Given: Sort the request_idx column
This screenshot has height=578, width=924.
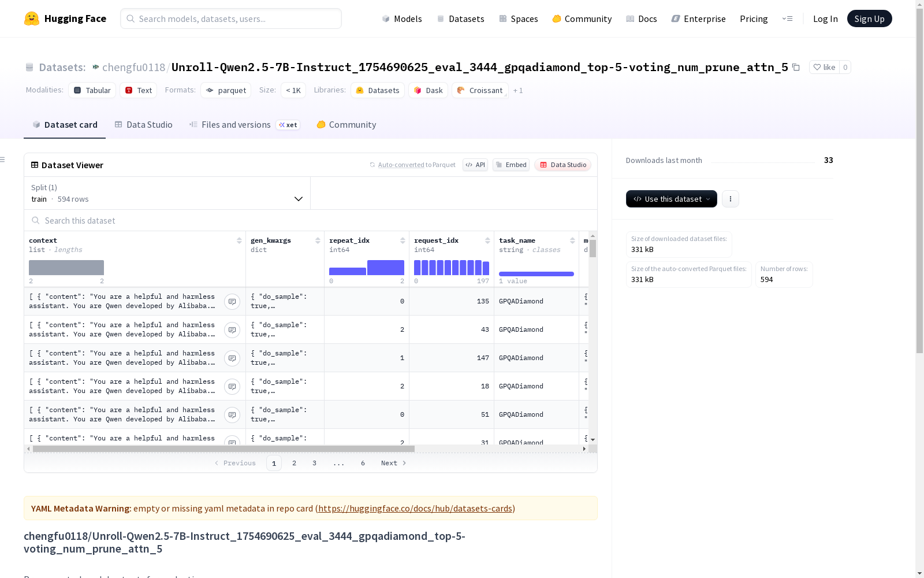Looking at the screenshot, I should pyautogui.click(x=487, y=240).
